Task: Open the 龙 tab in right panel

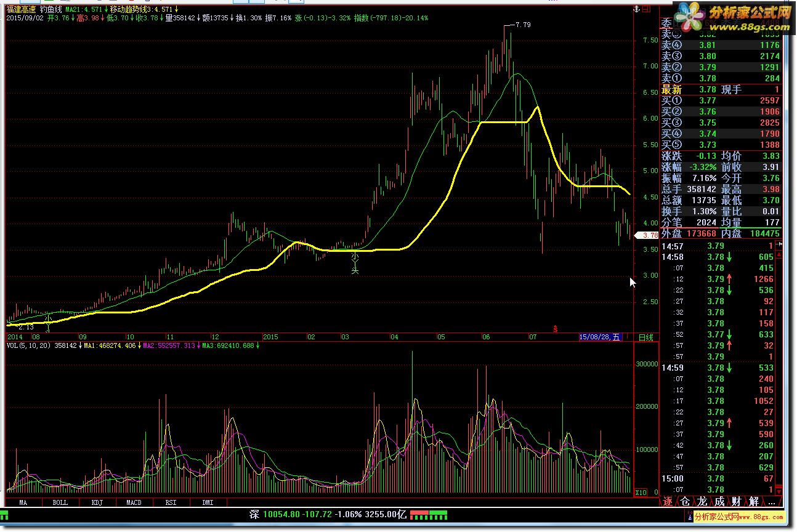Action: pyautogui.click(x=702, y=502)
